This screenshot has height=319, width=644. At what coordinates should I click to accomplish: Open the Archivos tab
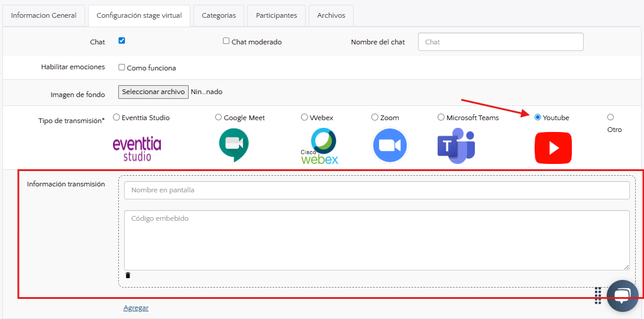tap(331, 15)
